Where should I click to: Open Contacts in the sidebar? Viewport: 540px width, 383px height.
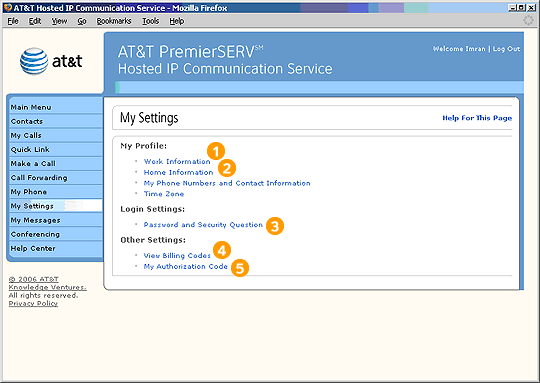tap(56, 122)
